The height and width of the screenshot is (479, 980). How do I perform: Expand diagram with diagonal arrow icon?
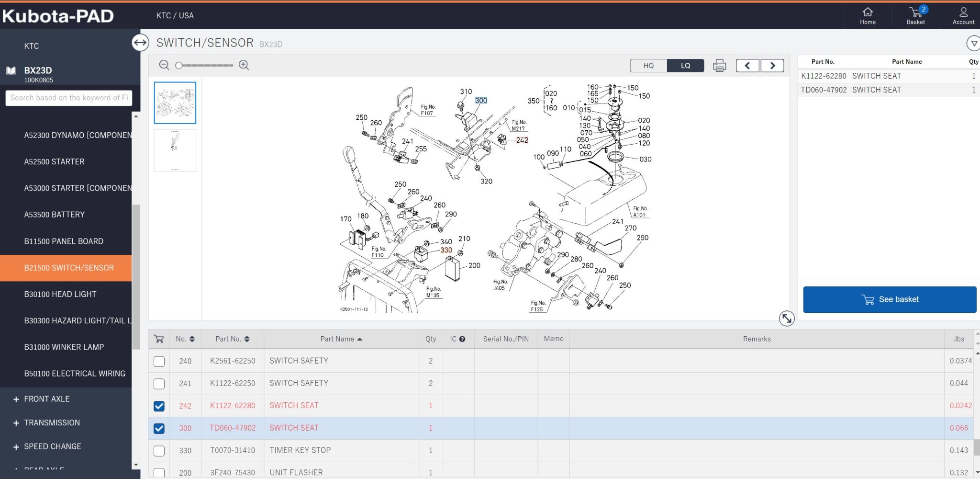[787, 318]
